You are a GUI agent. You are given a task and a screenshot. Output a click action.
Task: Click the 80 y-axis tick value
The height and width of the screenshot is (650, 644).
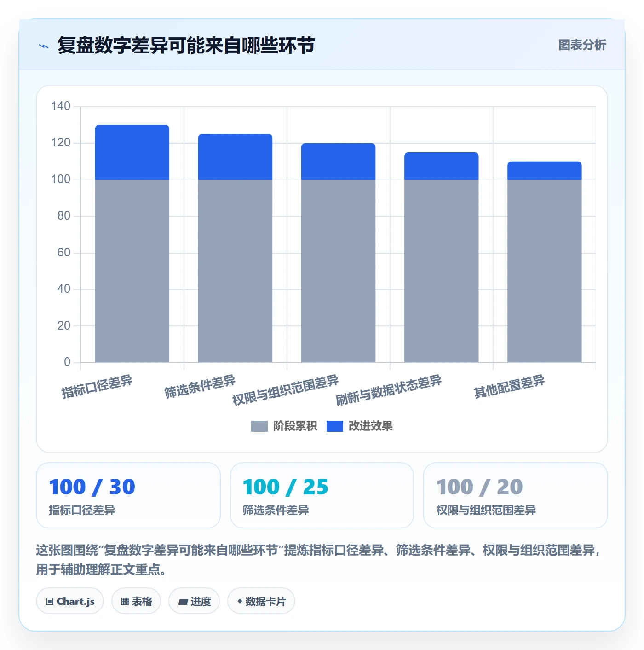(64, 216)
